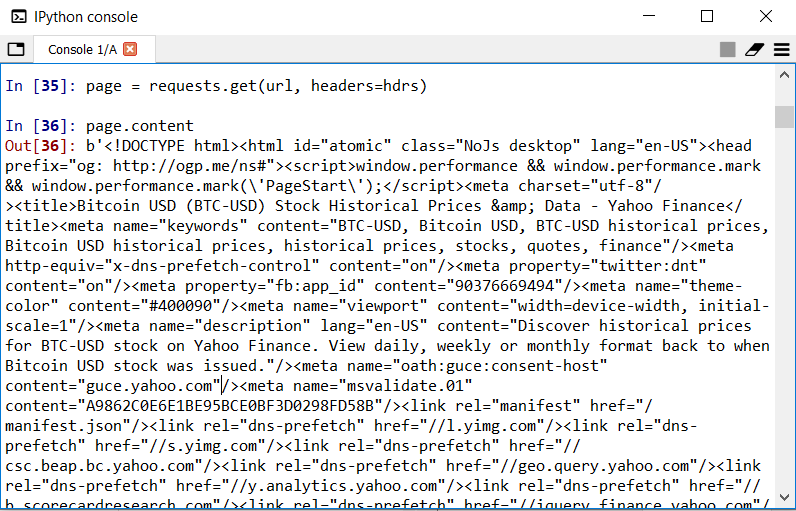Click the 'msvalidate.01' text

pos(405,386)
